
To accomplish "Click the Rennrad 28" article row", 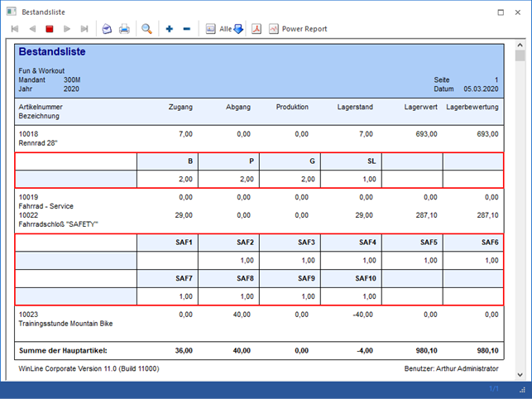I will point(41,142).
